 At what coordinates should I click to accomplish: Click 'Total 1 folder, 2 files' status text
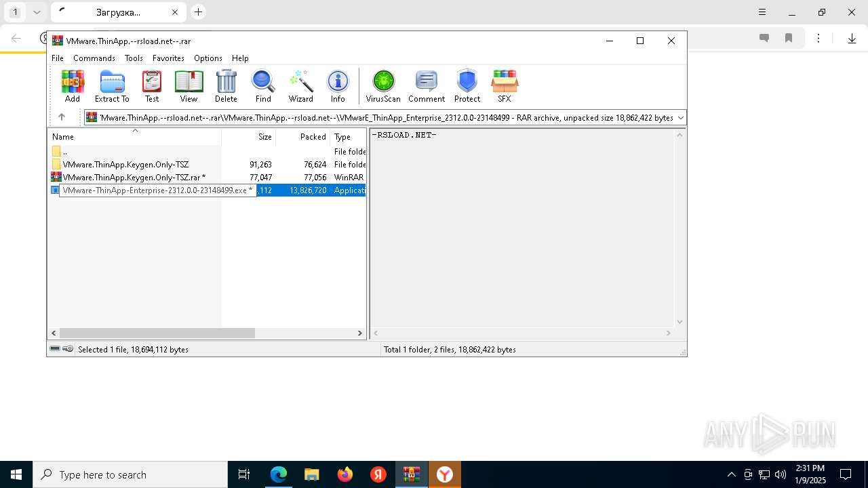coord(450,350)
